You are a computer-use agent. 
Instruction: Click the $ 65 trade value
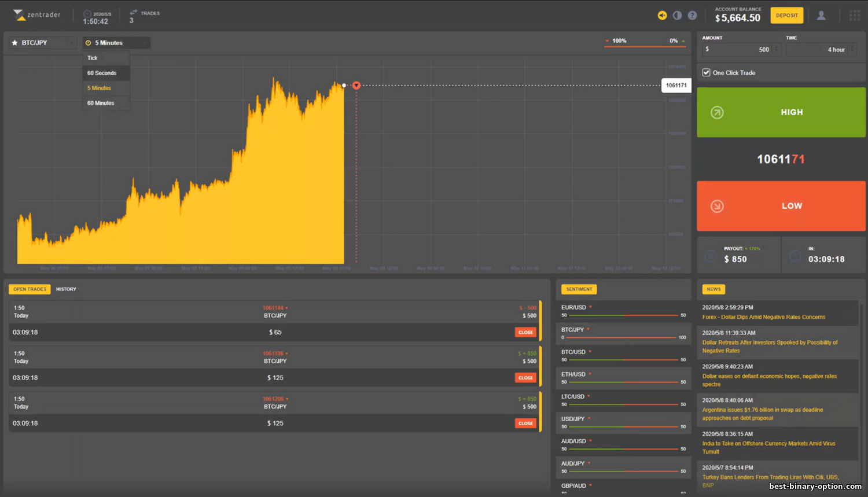275,332
